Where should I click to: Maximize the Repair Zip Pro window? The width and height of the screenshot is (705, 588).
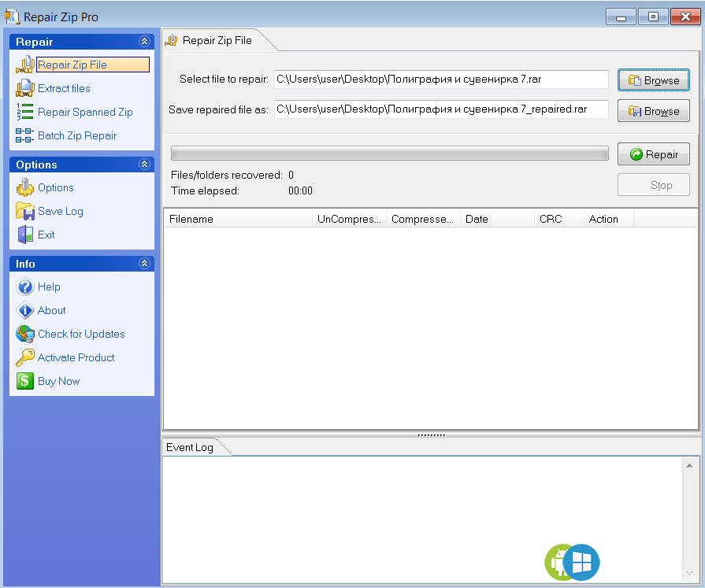(653, 17)
